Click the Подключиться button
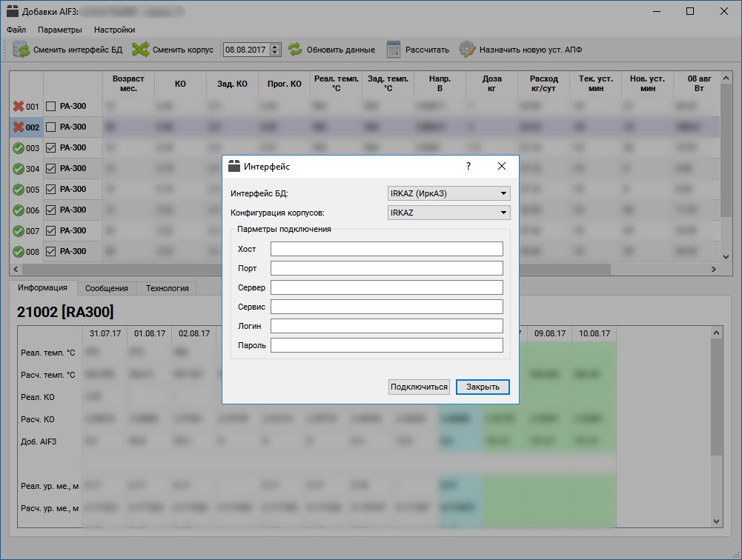Image resolution: width=742 pixels, height=560 pixels. click(x=419, y=387)
